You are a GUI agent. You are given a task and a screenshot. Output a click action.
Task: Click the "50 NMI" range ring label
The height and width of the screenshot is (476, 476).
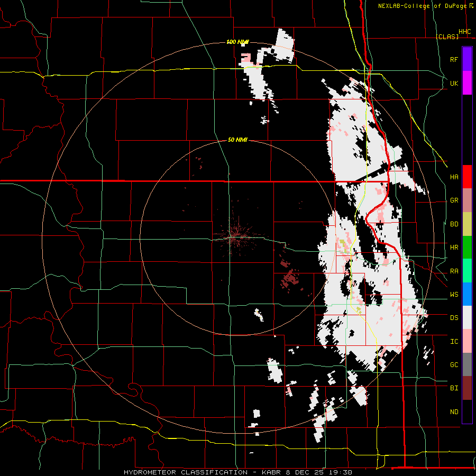pyautogui.click(x=237, y=140)
